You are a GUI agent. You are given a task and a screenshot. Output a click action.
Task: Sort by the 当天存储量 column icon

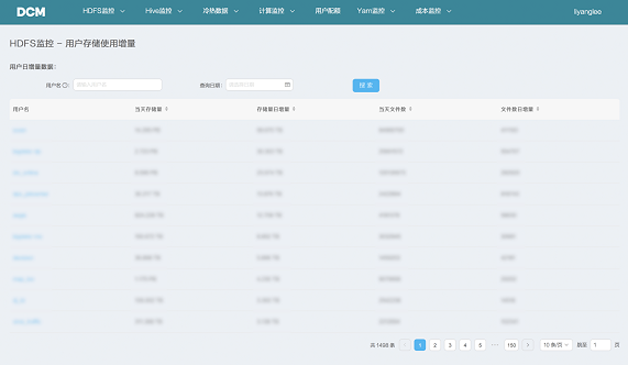(x=167, y=109)
